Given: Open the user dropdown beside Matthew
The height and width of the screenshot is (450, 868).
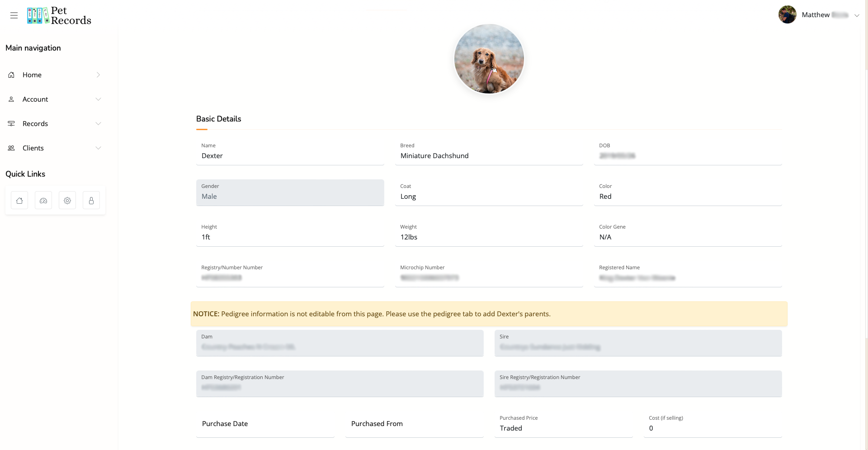Looking at the screenshot, I should (856, 15).
